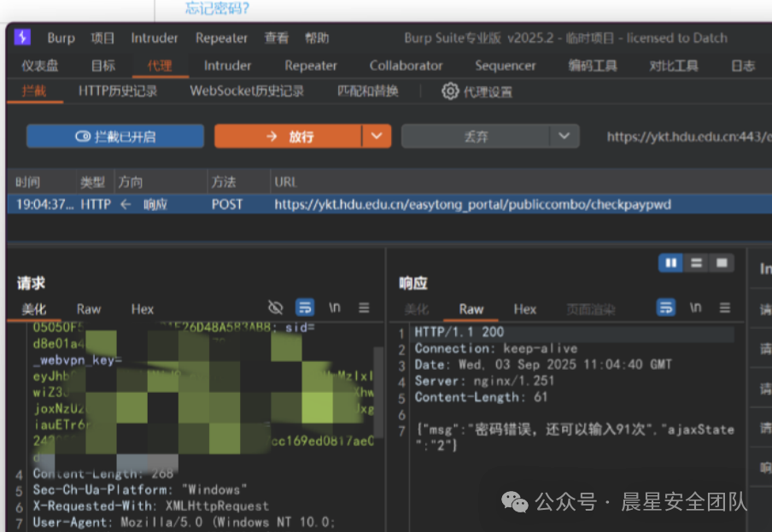
Task: Expand the 放行 forward dropdown arrow
Action: click(377, 137)
